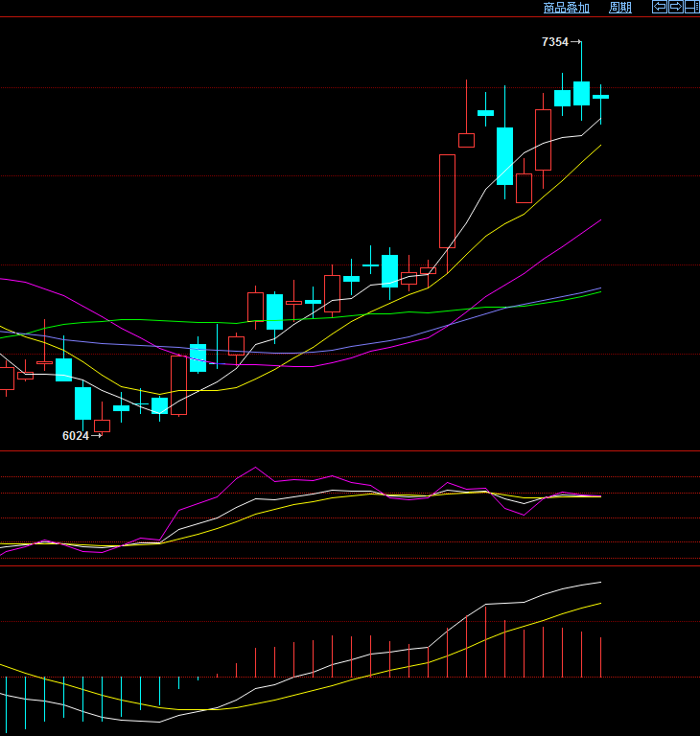Screen dimensions: 700x736
Task: Click the left arrow navigation icon
Action: [660, 7]
